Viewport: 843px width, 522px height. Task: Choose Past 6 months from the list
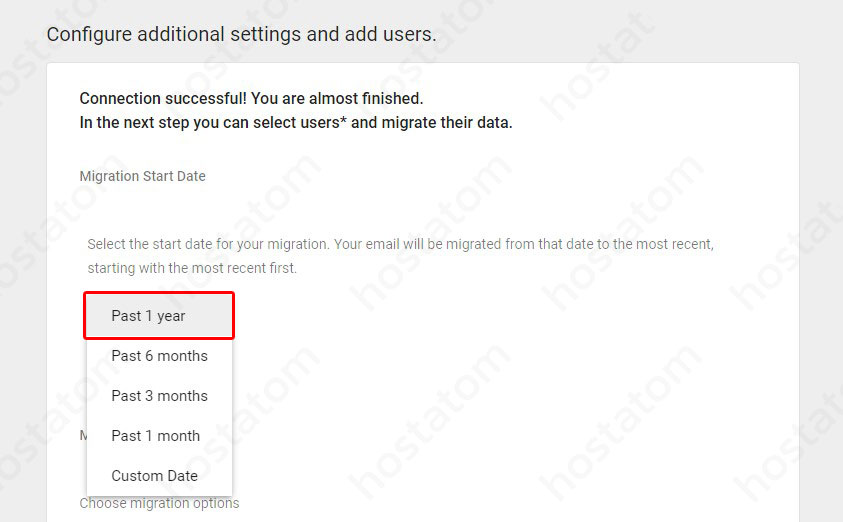pos(159,356)
